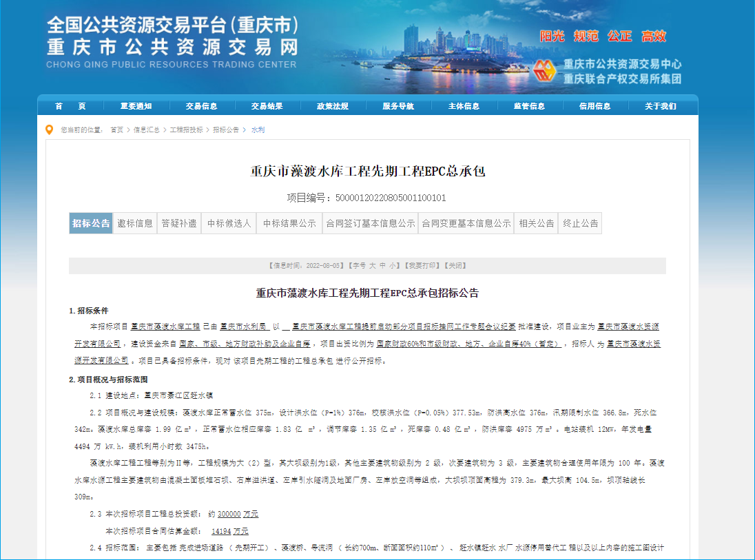
Task: Open the 中标结果公示 tab
Action: [x=289, y=223]
